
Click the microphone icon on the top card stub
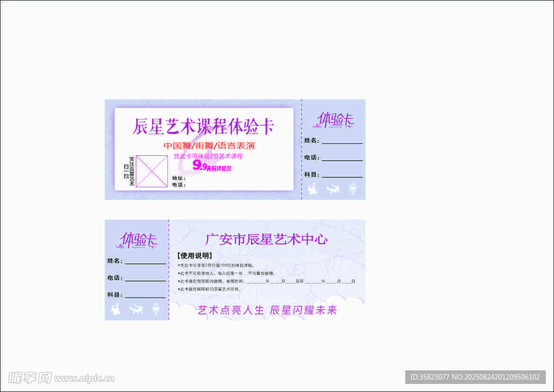tap(353, 189)
